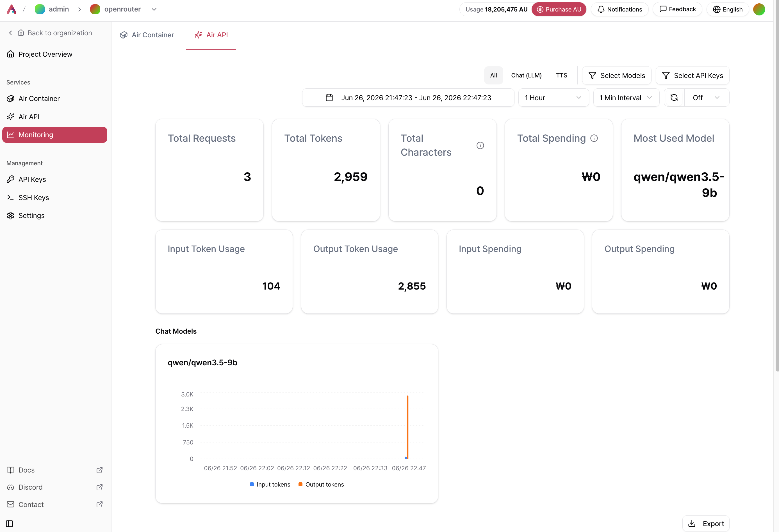
Task: Click the app logo in the top-left corner
Action: point(12,9)
